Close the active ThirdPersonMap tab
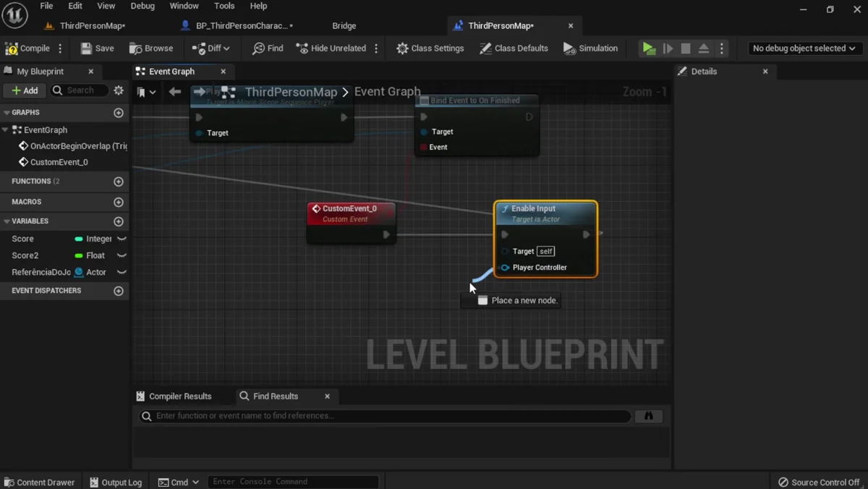 point(571,25)
